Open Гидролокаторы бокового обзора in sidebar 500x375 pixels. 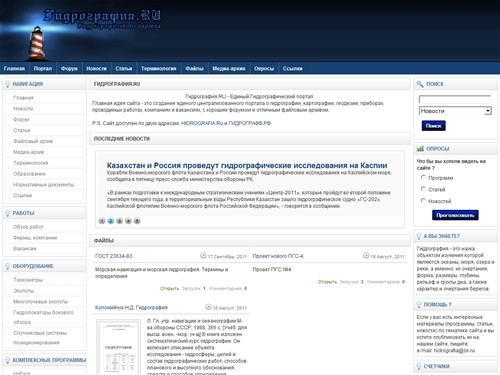coord(43,317)
